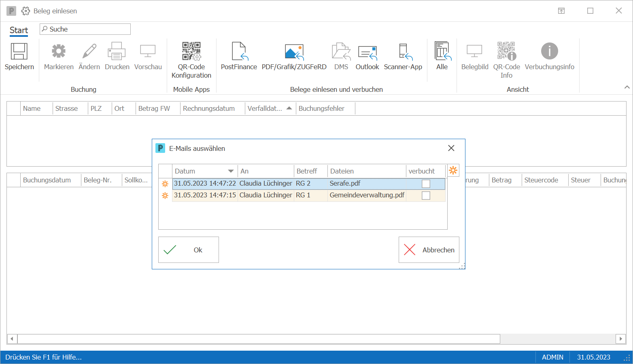This screenshot has height=364, width=633.
Task: Click the Alle import icon
Action: coord(442,51)
